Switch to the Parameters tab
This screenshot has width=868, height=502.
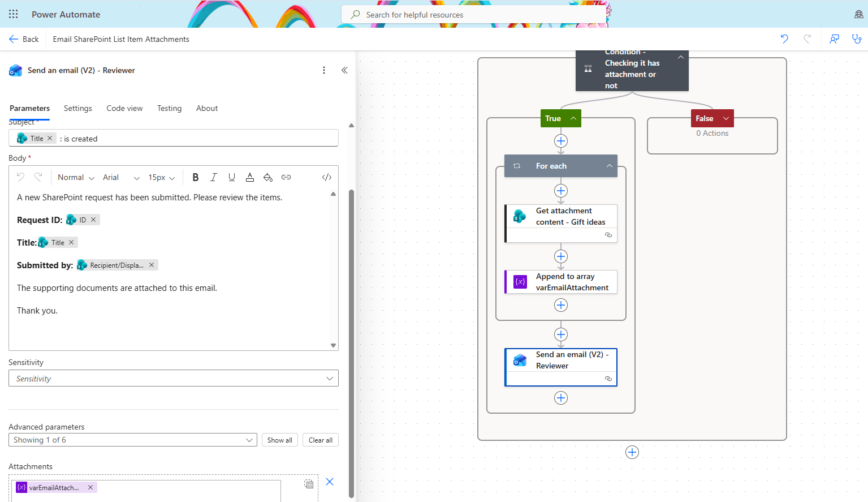point(29,108)
